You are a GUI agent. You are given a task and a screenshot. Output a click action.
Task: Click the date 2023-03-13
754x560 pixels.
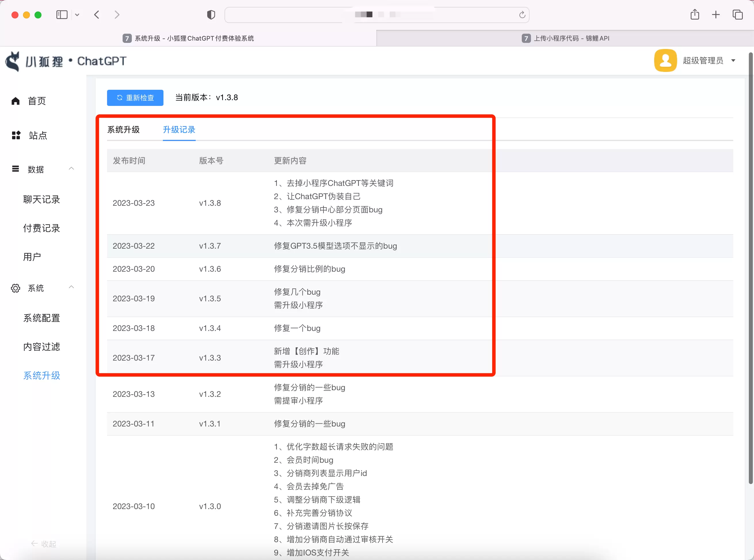134,394
